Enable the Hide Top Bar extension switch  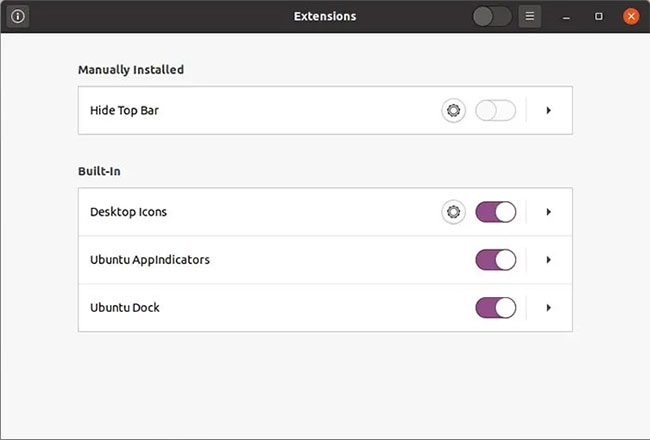496,110
